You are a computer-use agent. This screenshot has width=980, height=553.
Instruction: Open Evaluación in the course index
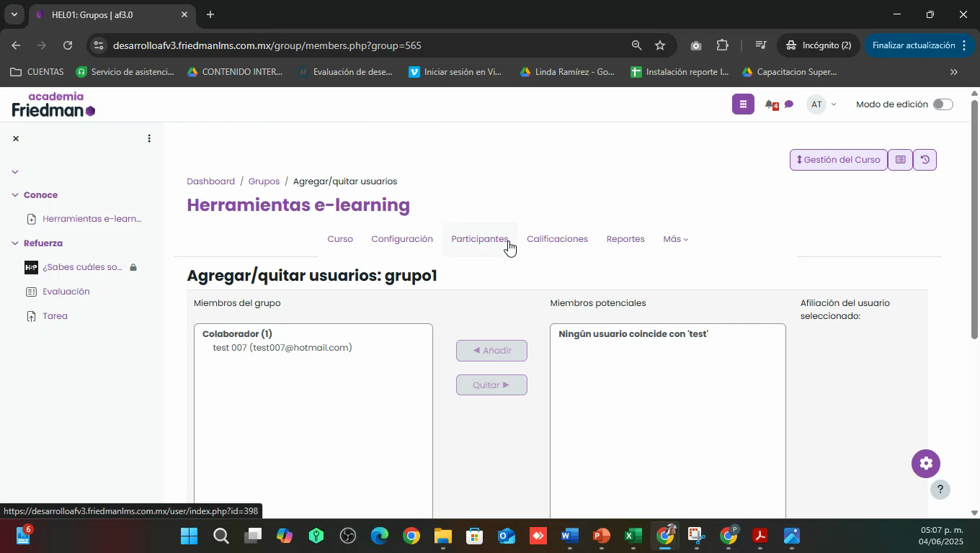point(66,292)
